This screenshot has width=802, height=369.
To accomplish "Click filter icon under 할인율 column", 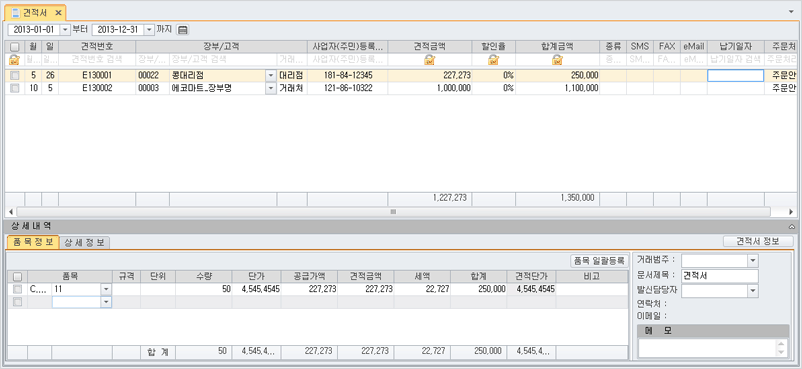I will (x=493, y=60).
